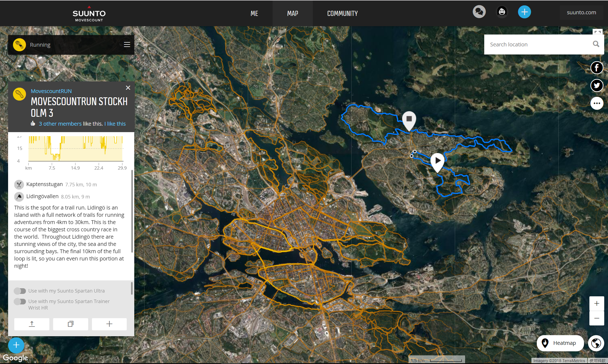Image resolution: width=608 pixels, height=364 pixels.
Task: Go to suunto.com link
Action: (x=581, y=12)
